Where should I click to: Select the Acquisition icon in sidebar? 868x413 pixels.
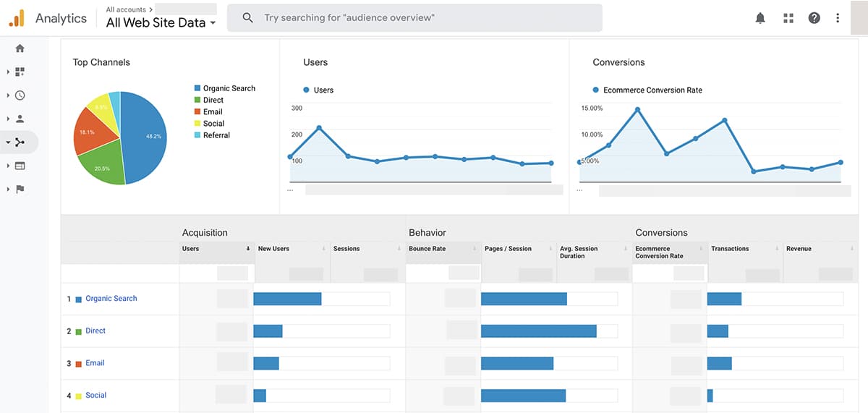point(20,142)
